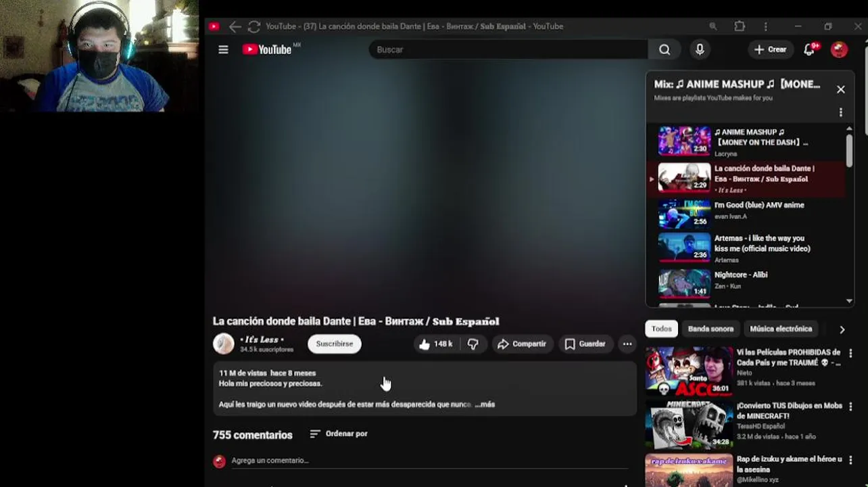Open options for ¡Convierto TUS Dibujos video

click(850, 407)
